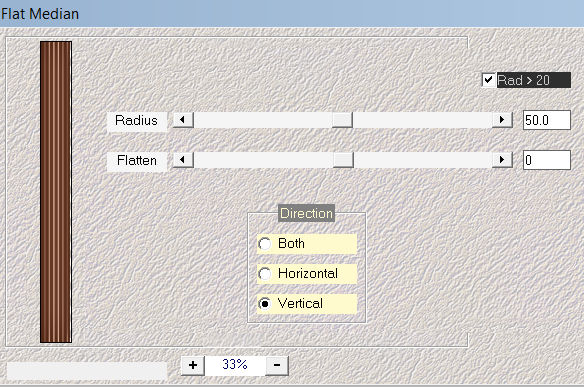The height and width of the screenshot is (387, 584).
Task: Click the brown striped preview image
Action: pyautogui.click(x=56, y=192)
